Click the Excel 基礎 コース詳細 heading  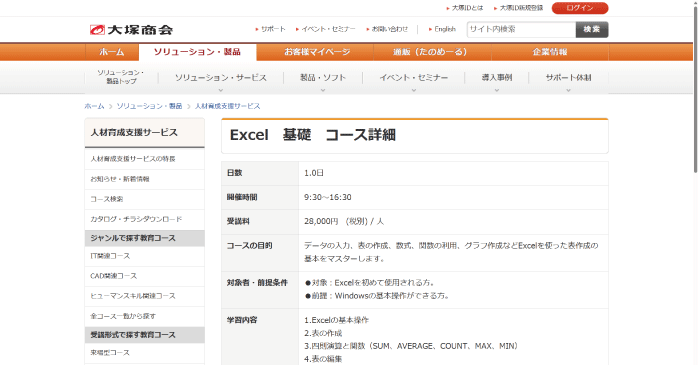[x=312, y=135]
